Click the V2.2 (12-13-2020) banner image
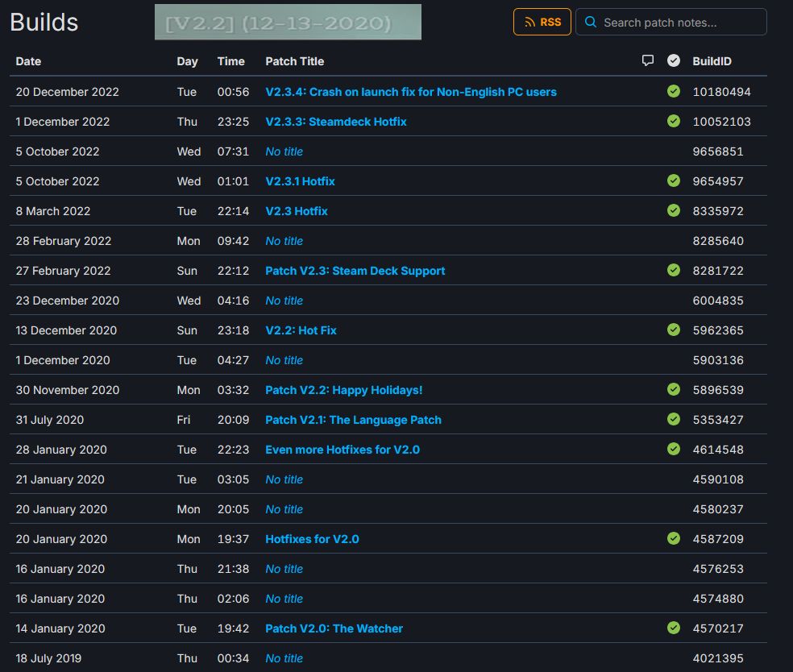 click(x=288, y=23)
